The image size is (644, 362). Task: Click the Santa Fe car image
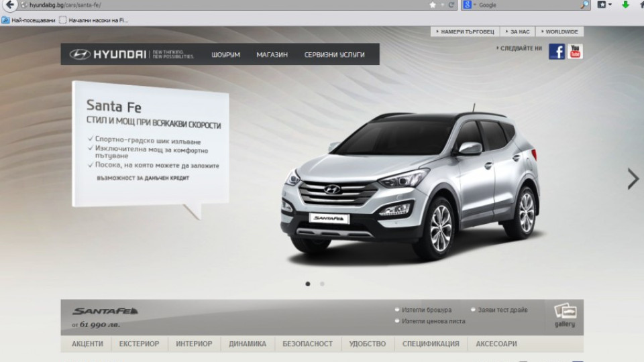(410, 185)
